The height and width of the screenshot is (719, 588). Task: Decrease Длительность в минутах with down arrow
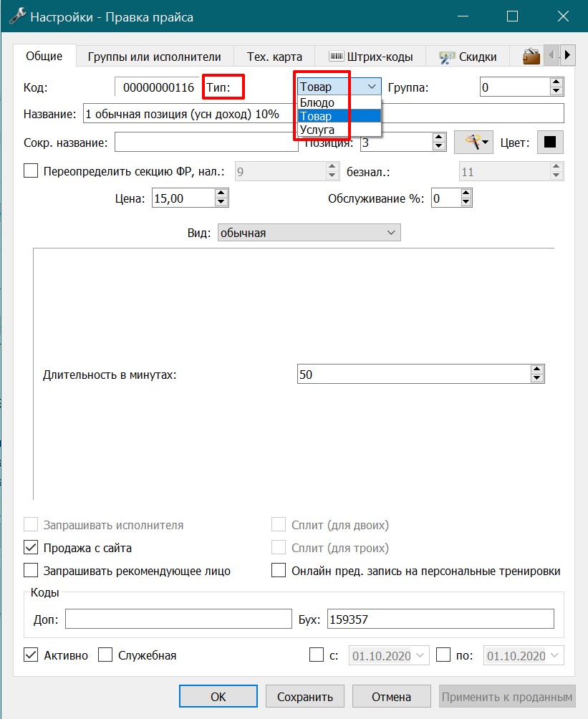pyautogui.click(x=536, y=378)
